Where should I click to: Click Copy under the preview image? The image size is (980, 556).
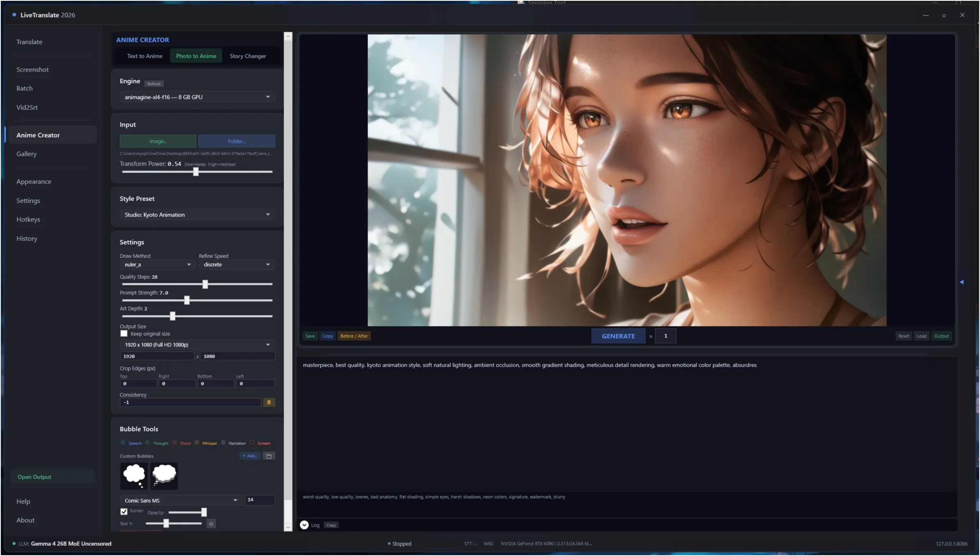328,336
